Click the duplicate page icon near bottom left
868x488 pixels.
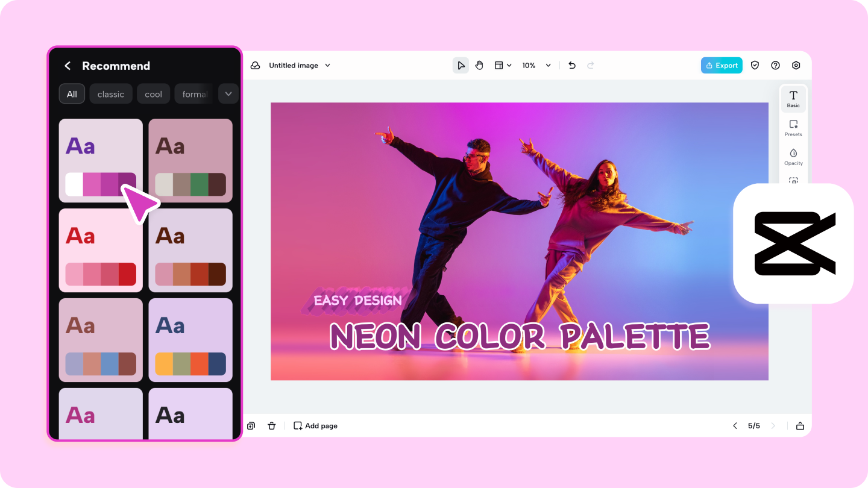point(251,425)
